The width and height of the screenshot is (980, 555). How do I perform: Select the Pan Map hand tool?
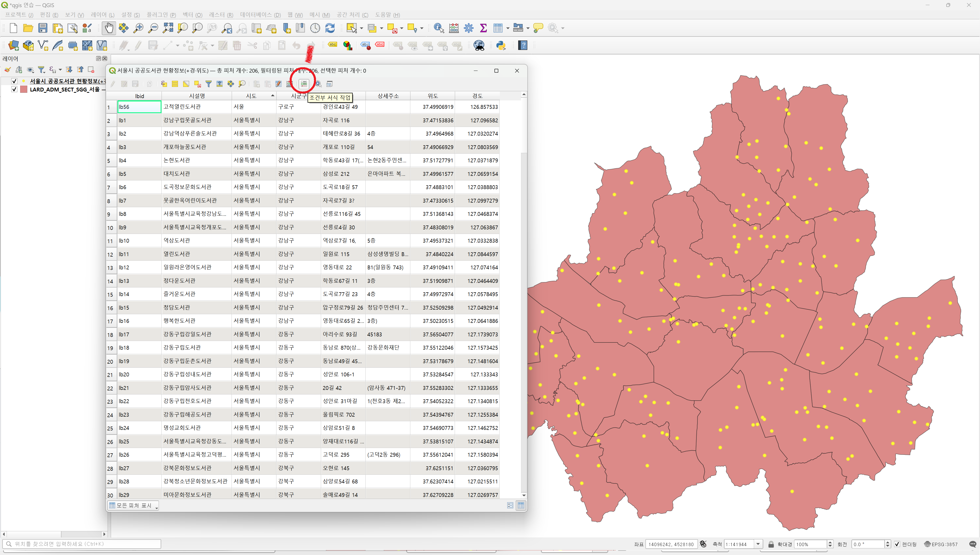pyautogui.click(x=109, y=28)
